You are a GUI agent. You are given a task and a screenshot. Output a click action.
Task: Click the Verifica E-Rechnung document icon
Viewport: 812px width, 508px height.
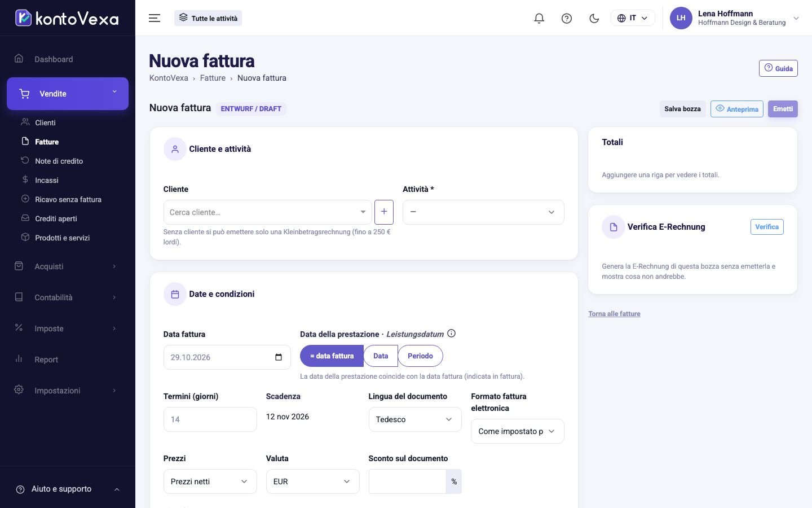(613, 227)
